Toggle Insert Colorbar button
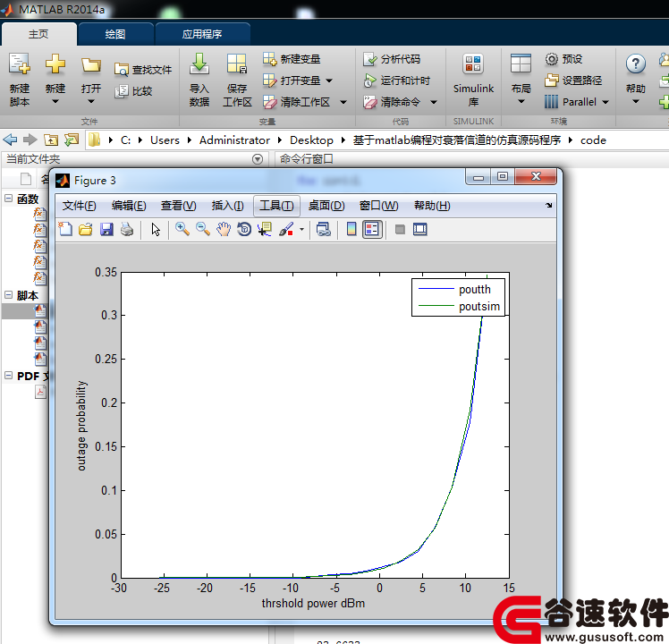The image size is (669, 644). 351,229
